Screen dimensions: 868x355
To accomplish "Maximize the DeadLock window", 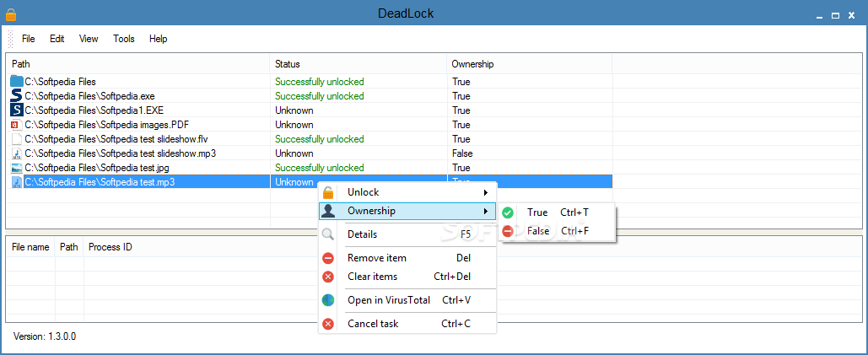I will (x=835, y=16).
